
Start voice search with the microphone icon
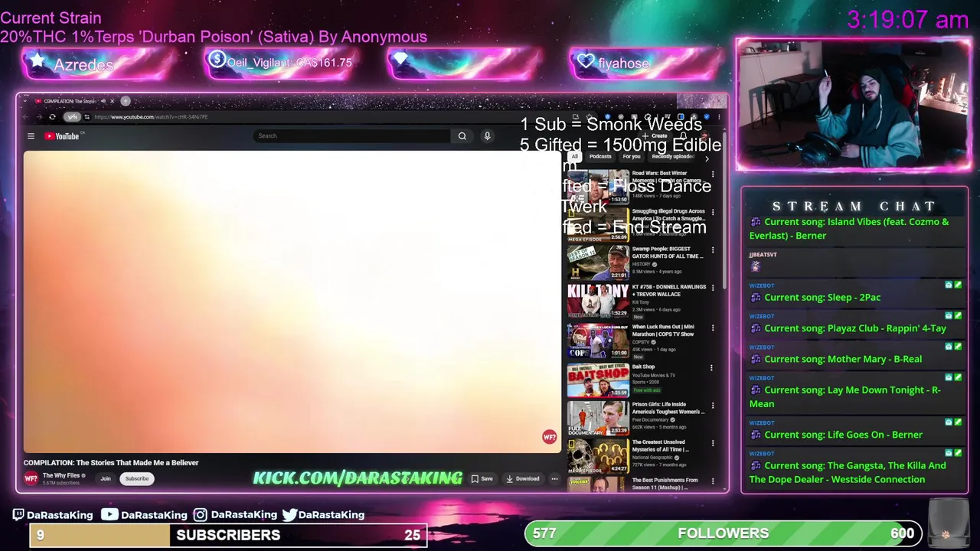(x=487, y=136)
